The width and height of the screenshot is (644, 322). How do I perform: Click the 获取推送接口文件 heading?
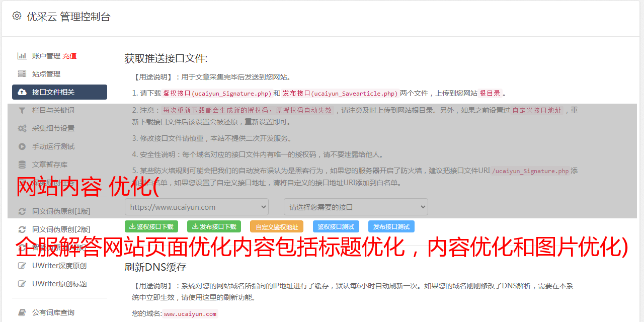166,58
